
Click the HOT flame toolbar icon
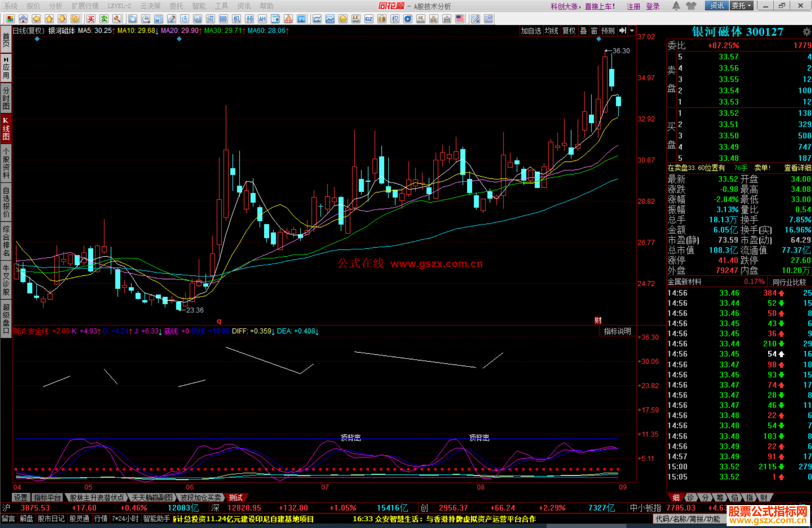(288, 19)
